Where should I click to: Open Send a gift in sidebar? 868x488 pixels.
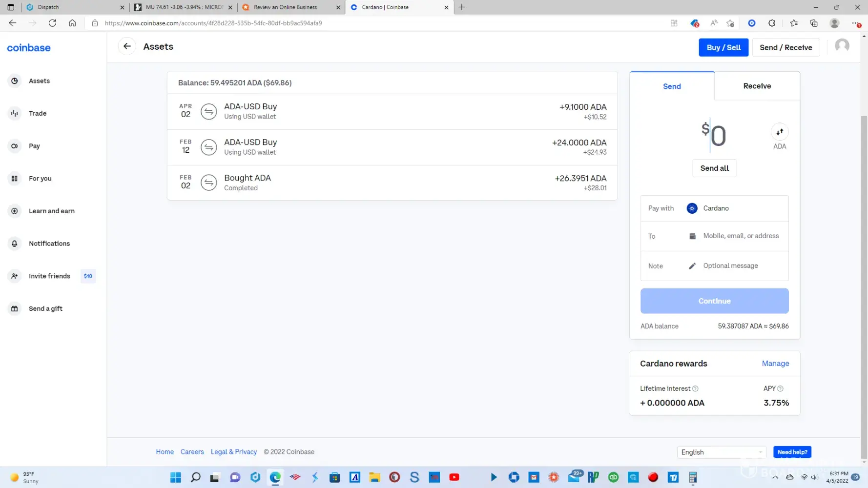pyautogui.click(x=45, y=308)
